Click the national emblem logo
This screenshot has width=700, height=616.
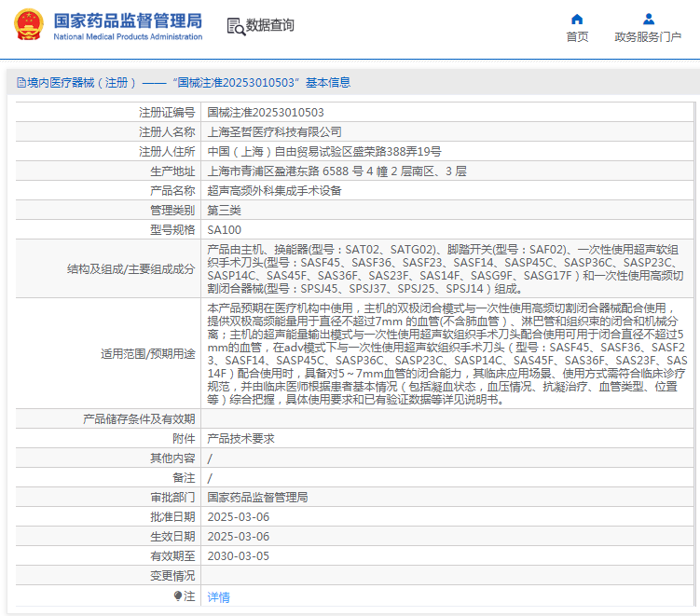(29, 24)
